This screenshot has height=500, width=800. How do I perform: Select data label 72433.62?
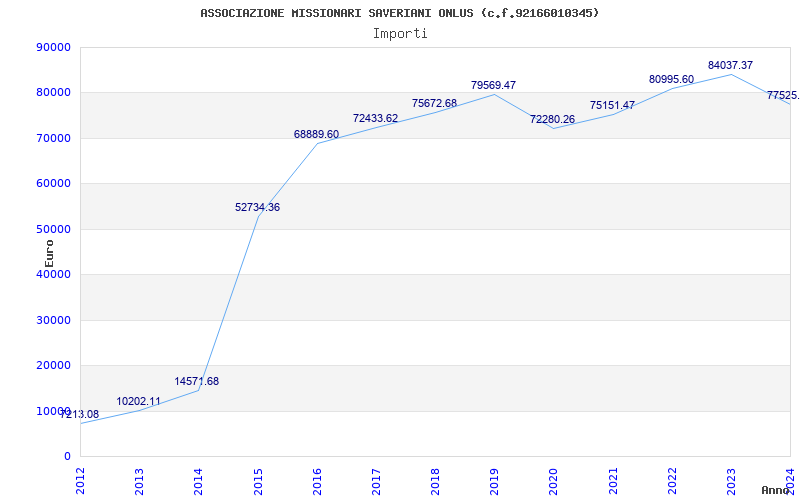(x=376, y=118)
